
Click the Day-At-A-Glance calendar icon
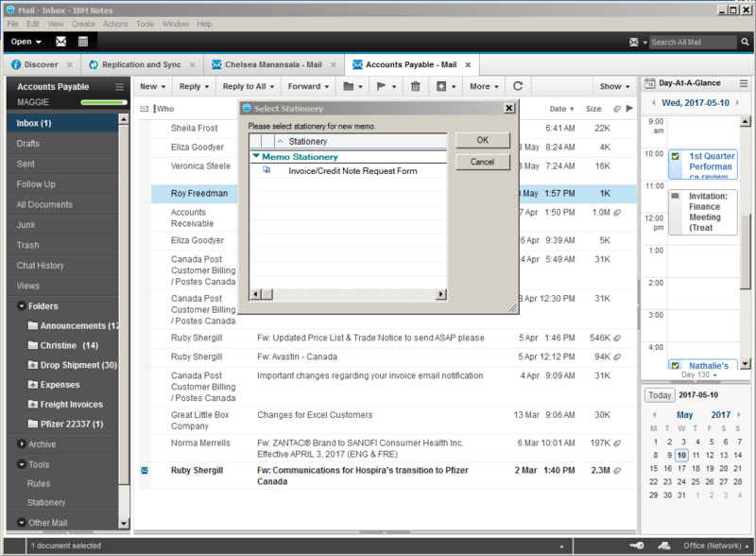tap(649, 83)
